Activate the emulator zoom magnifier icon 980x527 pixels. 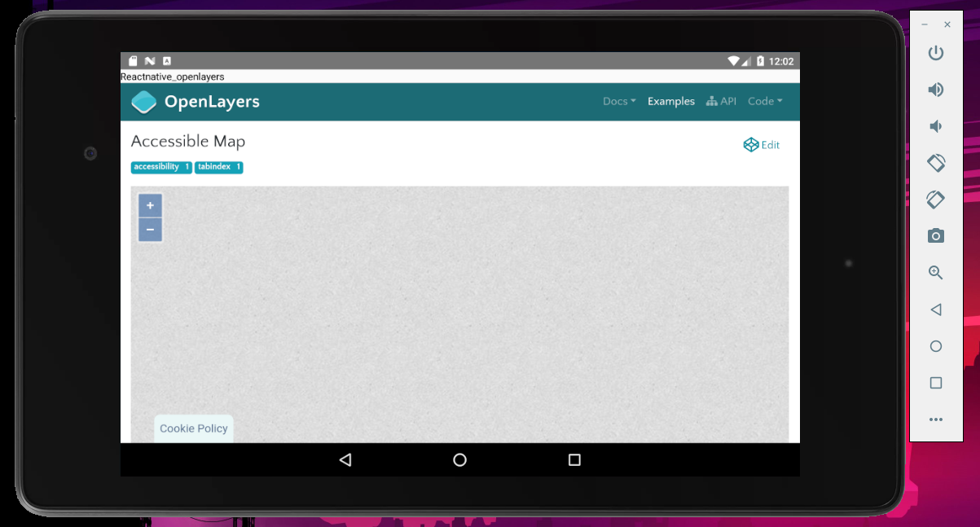pos(936,273)
